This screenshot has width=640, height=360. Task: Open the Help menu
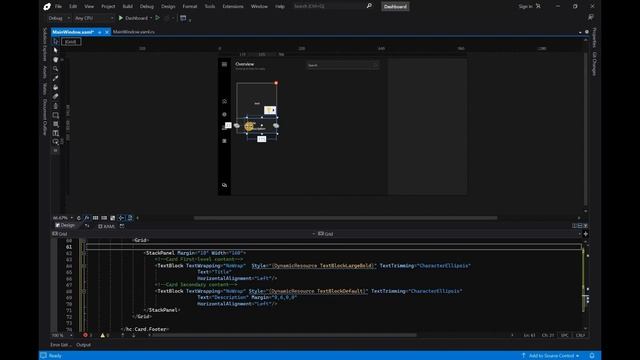(280, 7)
